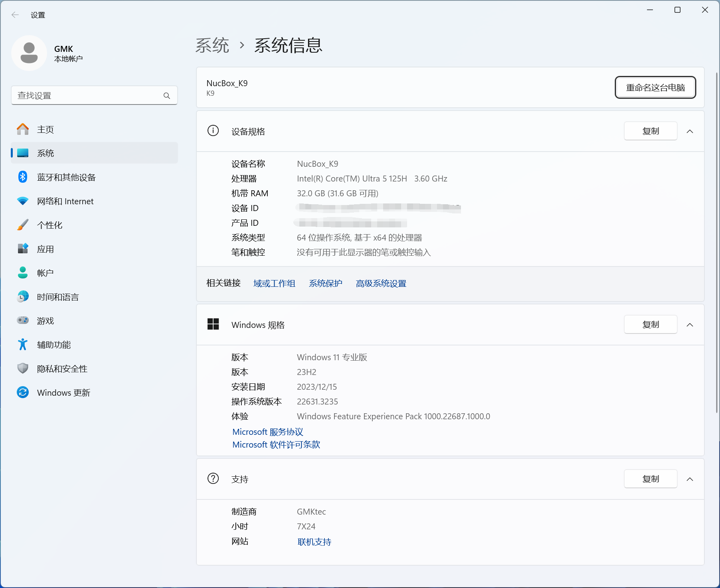Select 时间和语言 in the sidebar

tap(58, 297)
